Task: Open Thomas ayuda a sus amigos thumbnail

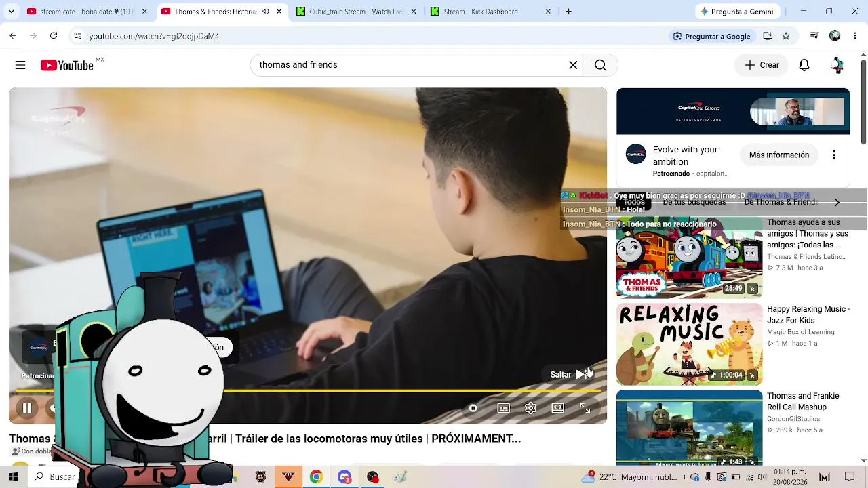Action: tap(689, 258)
